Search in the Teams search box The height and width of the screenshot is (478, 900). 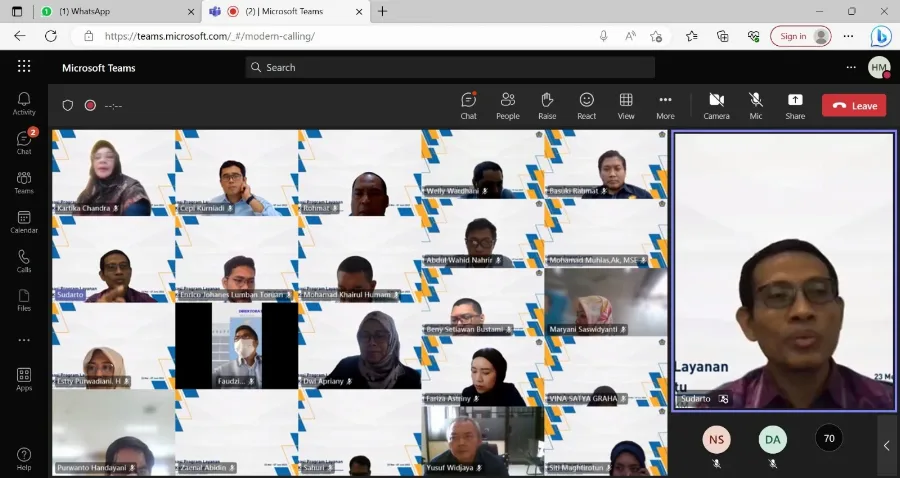coord(450,67)
